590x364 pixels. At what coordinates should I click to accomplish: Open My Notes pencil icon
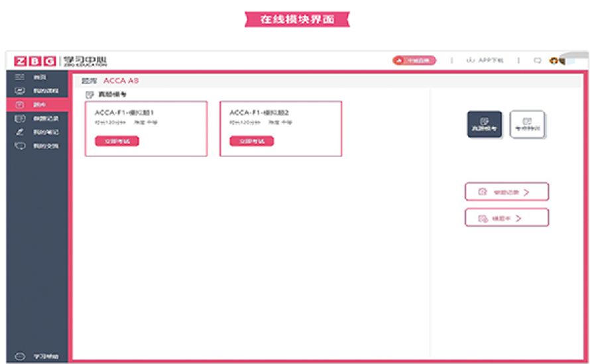click(x=20, y=132)
